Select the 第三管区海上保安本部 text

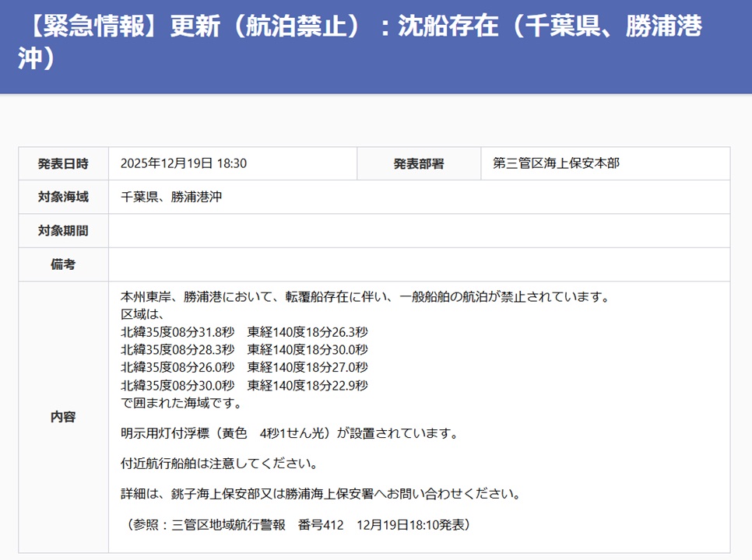[x=556, y=163]
